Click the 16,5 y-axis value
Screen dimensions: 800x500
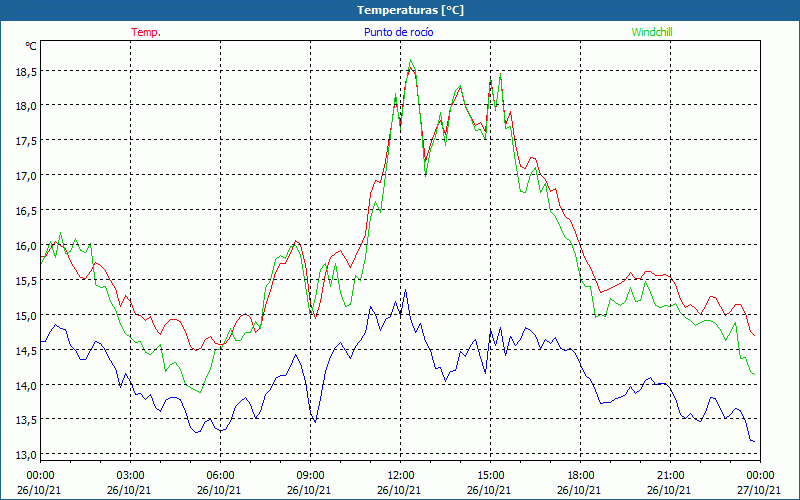pyautogui.click(x=27, y=212)
